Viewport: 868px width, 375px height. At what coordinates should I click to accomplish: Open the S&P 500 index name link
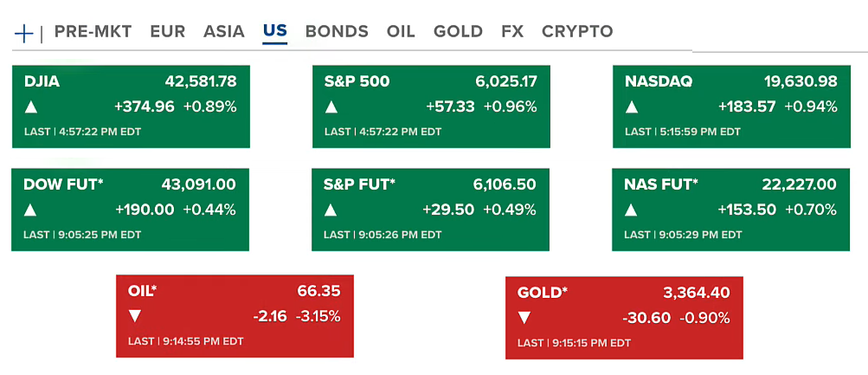point(357,81)
